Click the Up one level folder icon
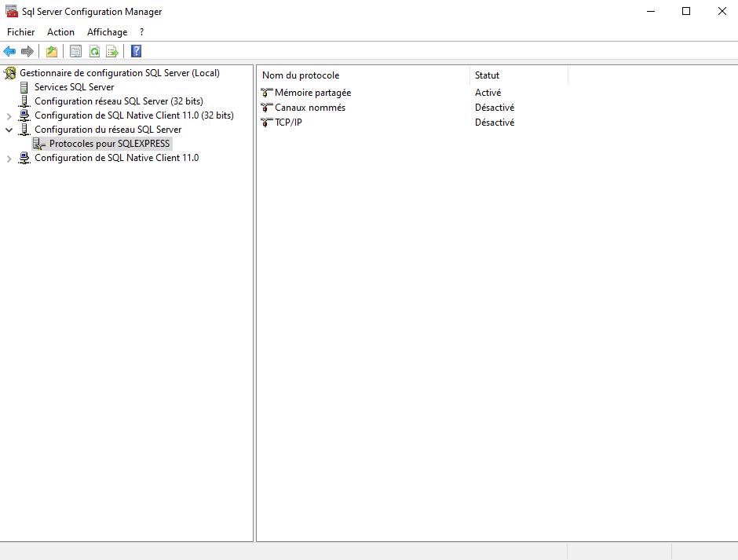Screen dimensions: 738x560 pos(52,52)
